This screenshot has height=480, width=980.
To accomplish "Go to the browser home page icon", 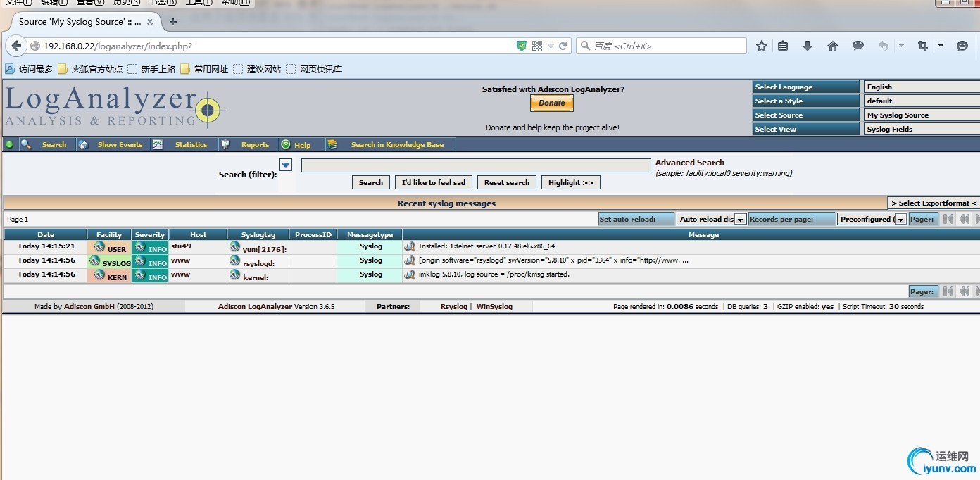I will 833,46.
